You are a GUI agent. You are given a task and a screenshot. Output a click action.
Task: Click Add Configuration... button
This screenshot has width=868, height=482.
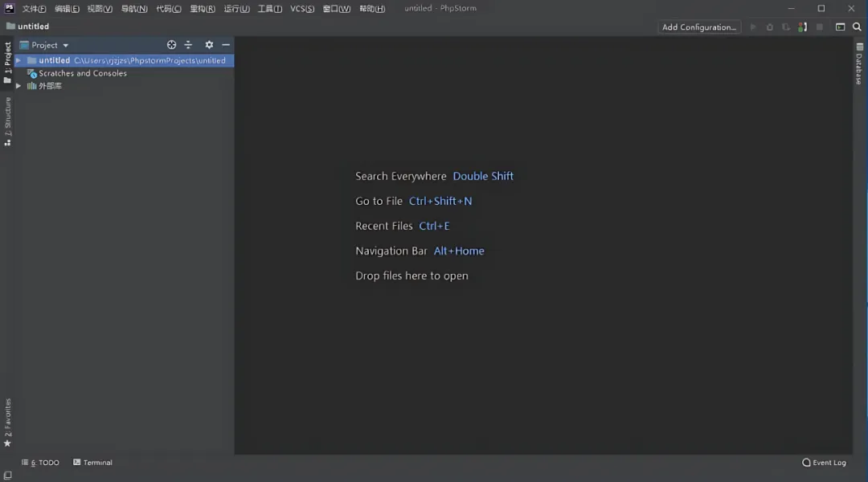[x=699, y=27]
